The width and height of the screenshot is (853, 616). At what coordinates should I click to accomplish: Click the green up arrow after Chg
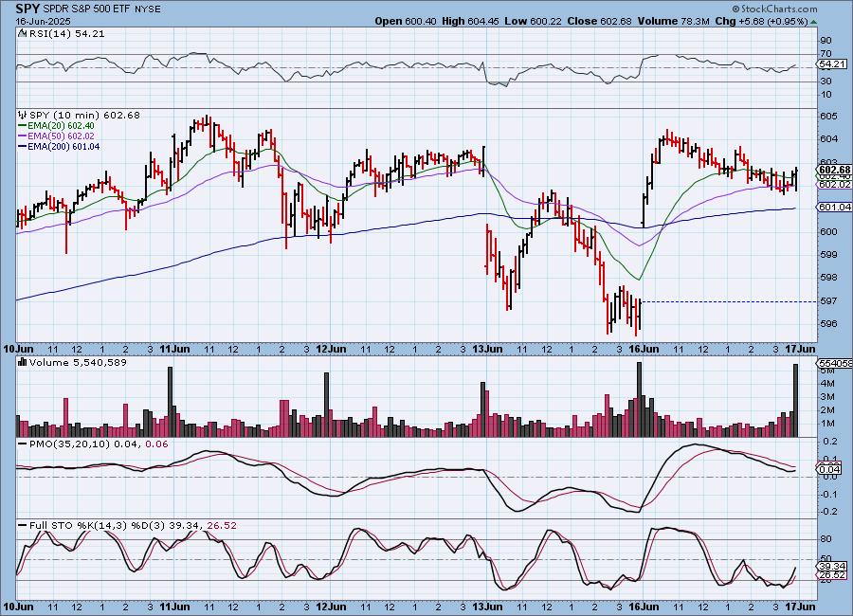tap(813, 22)
